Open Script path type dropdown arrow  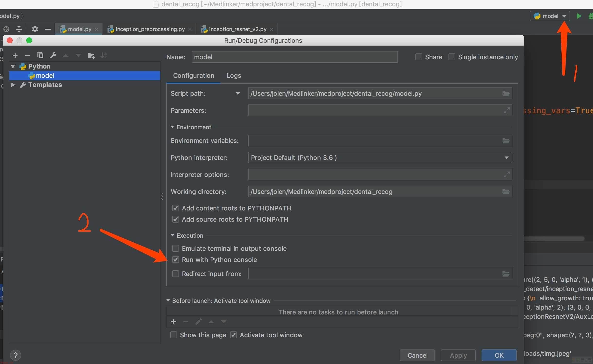[x=238, y=94]
